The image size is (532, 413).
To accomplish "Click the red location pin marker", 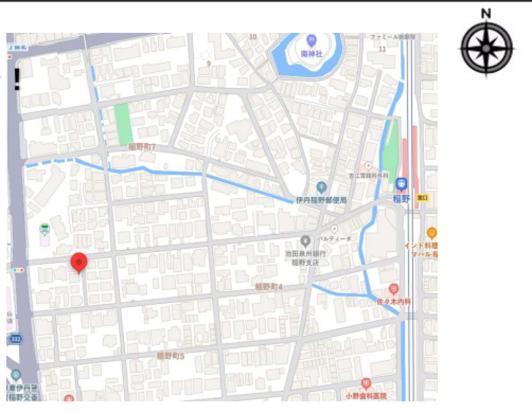I will coord(79,263).
